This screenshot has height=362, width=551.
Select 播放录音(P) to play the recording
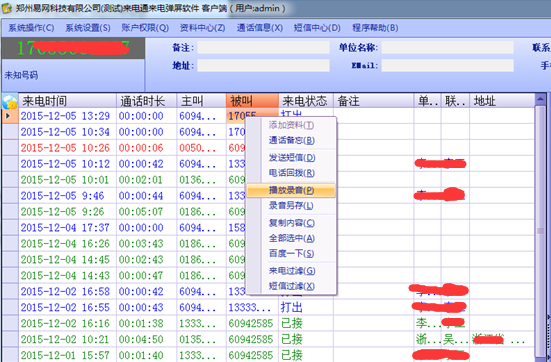[291, 190]
